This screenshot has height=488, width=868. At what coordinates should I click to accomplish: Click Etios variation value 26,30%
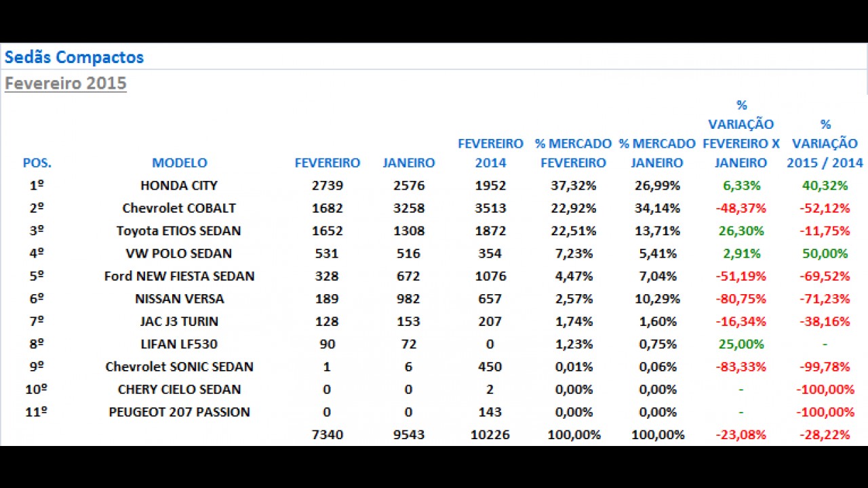741,231
